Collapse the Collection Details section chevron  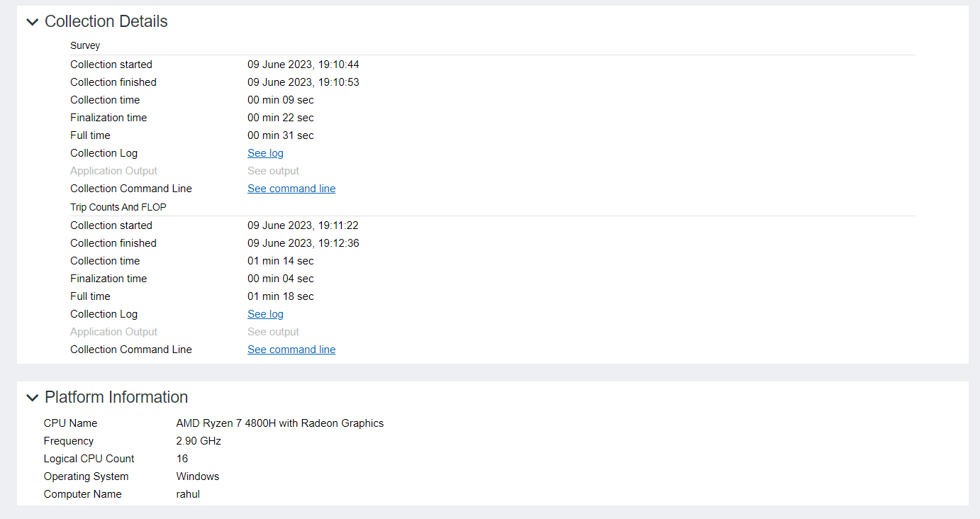pyautogui.click(x=32, y=22)
